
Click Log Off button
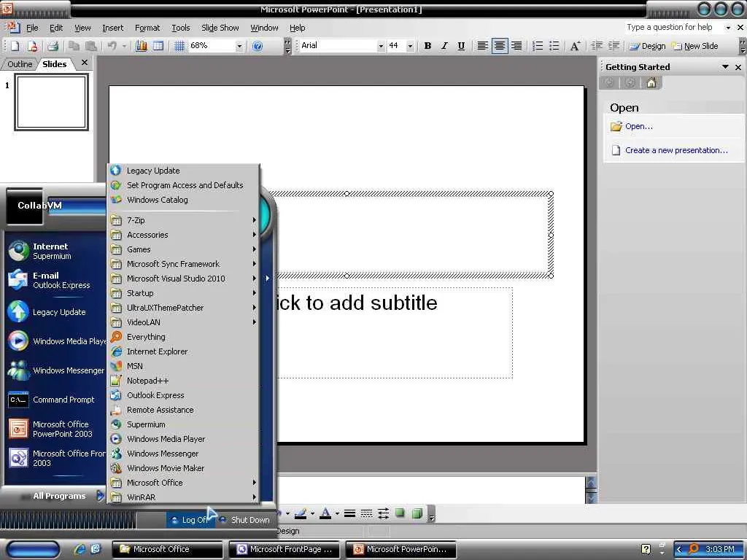190,520
